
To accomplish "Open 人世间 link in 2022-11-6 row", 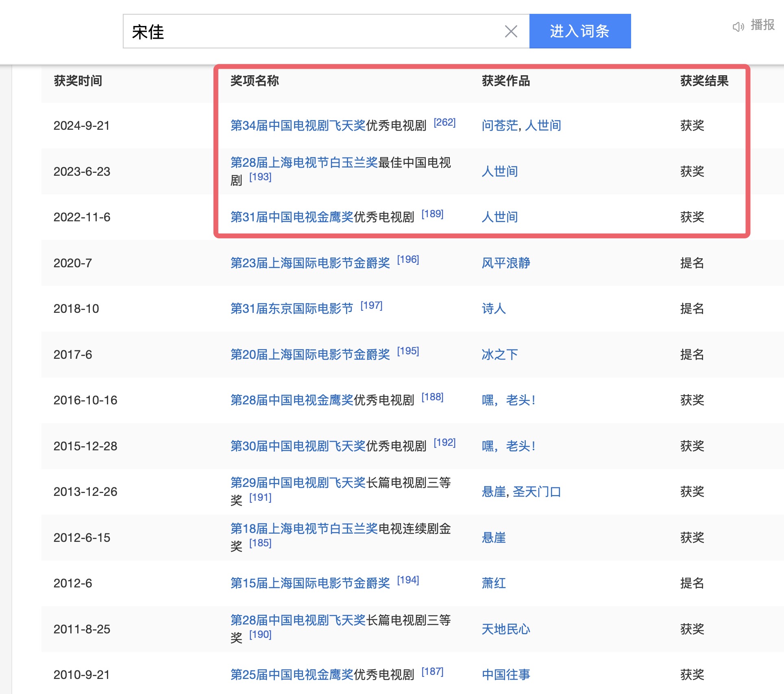I will (500, 217).
